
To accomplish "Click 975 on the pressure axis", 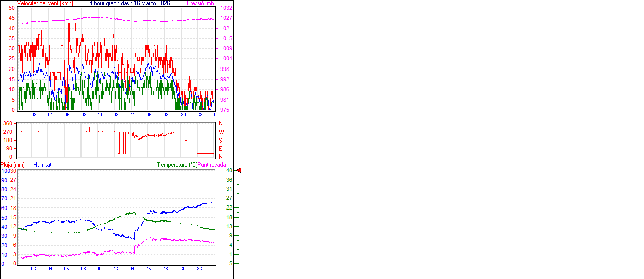I will click(225, 110).
